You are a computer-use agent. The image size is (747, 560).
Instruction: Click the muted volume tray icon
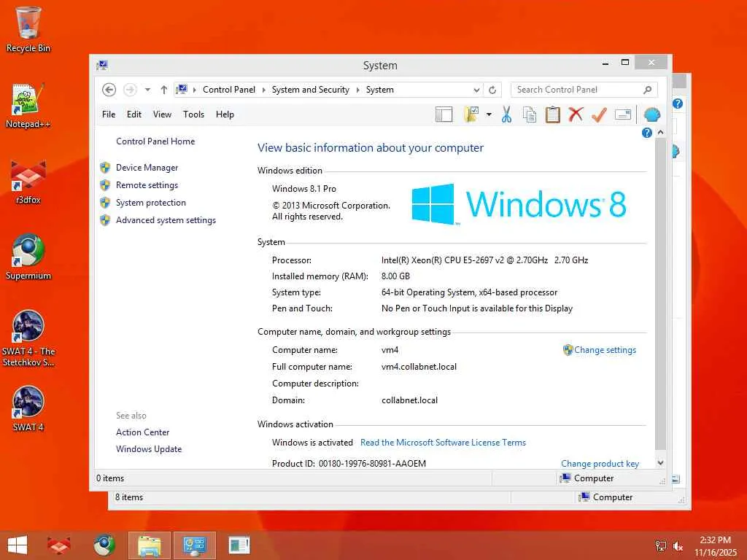[x=678, y=546]
